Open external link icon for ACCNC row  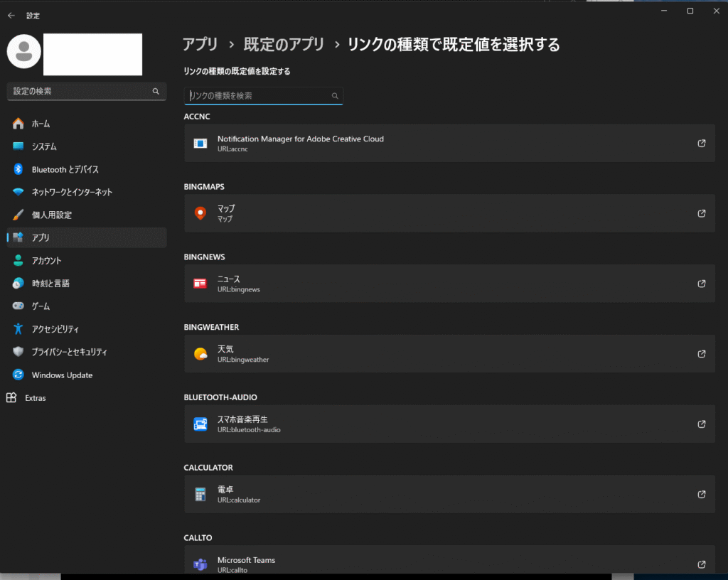[x=702, y=144]
